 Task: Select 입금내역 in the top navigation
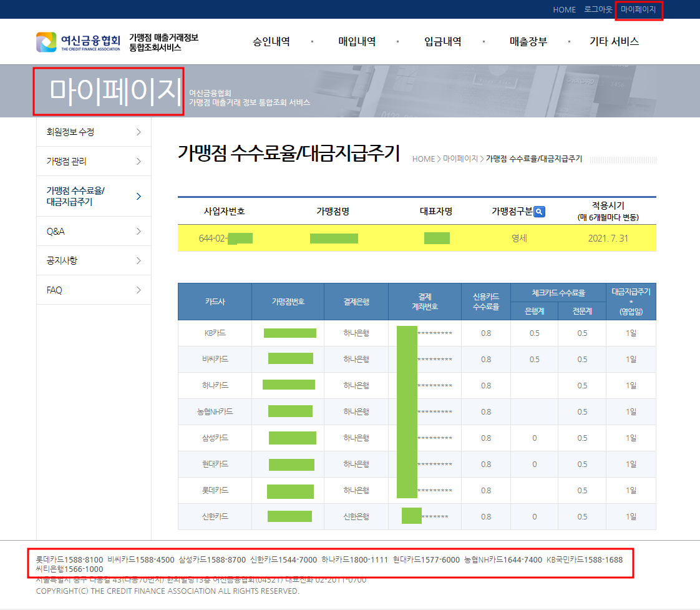[442, 42]
